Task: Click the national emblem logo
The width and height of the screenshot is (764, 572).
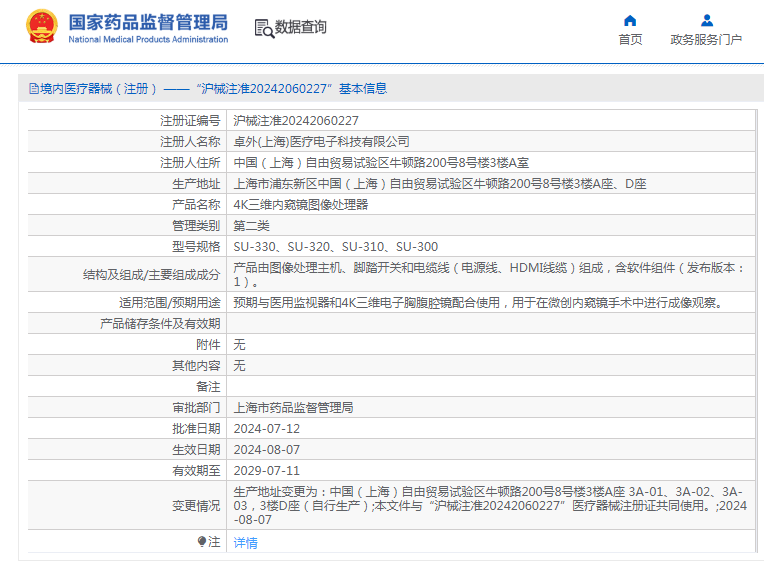Action: click(x=41, y=27)
